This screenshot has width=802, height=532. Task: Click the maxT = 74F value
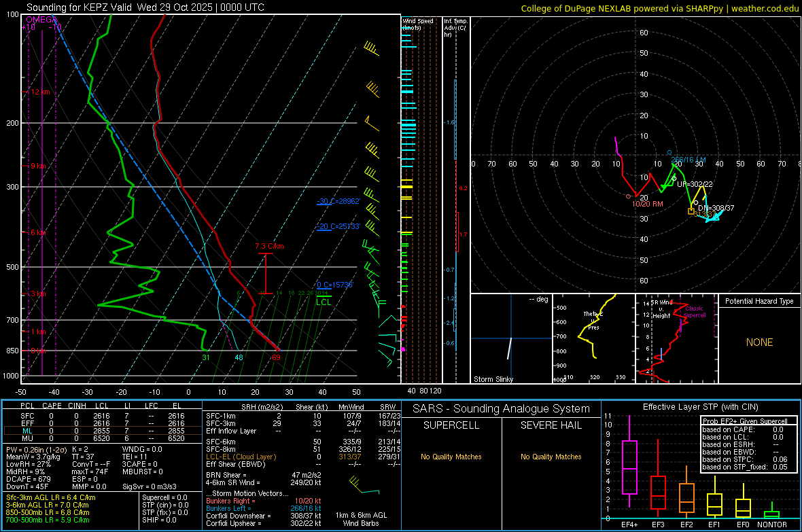click(x=90, y=472)
